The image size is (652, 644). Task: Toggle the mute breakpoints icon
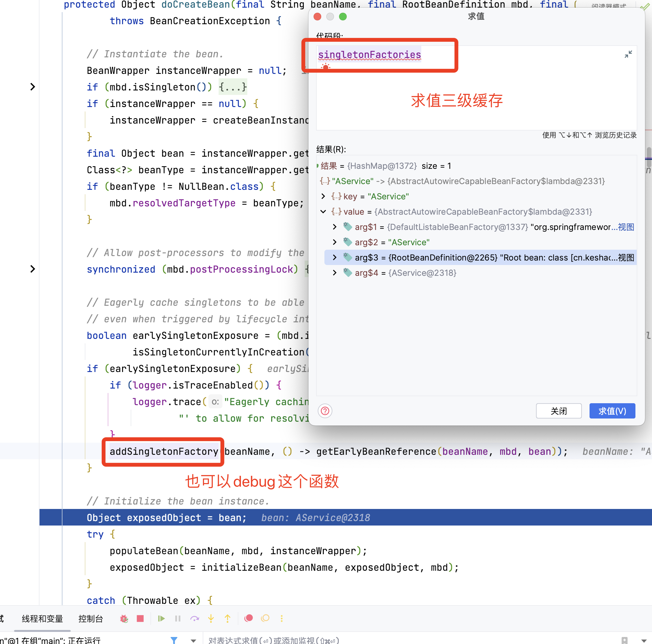265,618
